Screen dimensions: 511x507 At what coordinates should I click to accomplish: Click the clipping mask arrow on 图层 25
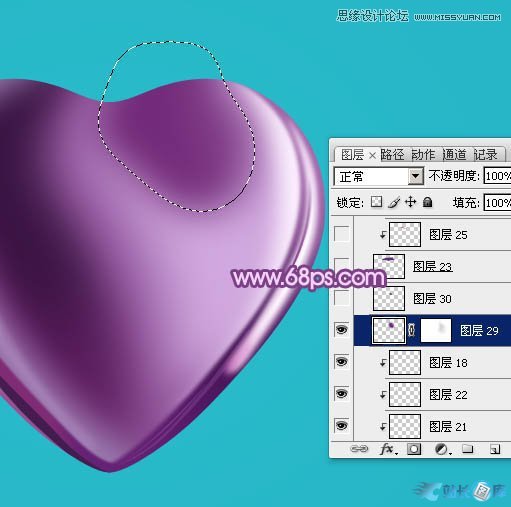[x=383, y=235]
